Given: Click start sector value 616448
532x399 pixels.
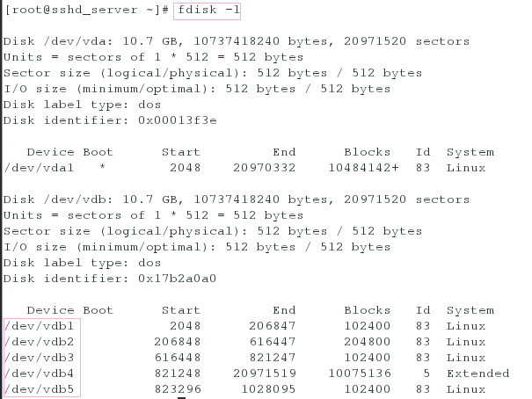Looking at the screenshot, I should (178, 358).
